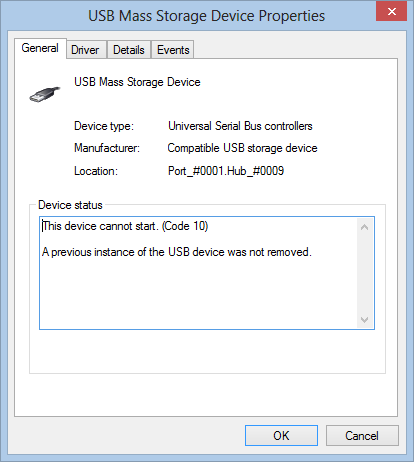Click the USB plug device icon
Viewport: 414px width, 462px height.
(x=45, y=94)
